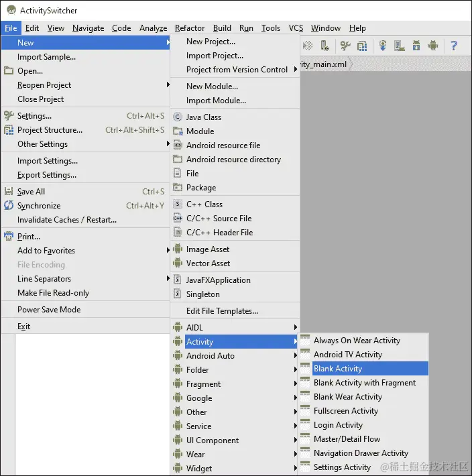Launch the SDK Manager toolbar icon
This screenshot has height=476, width=472.
pyautogui.click(x=416, y=46)
